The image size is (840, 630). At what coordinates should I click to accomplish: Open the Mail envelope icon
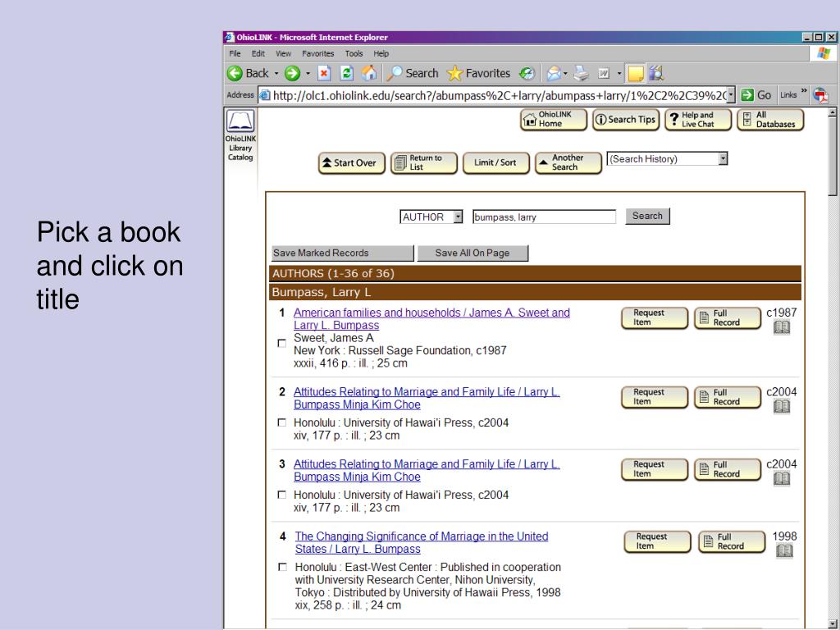(554, 73)
